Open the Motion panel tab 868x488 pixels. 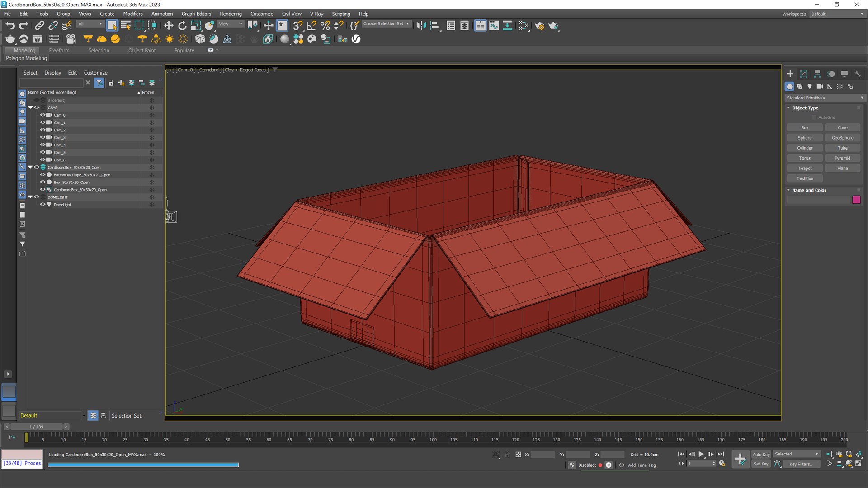click(x=831, y=74)
